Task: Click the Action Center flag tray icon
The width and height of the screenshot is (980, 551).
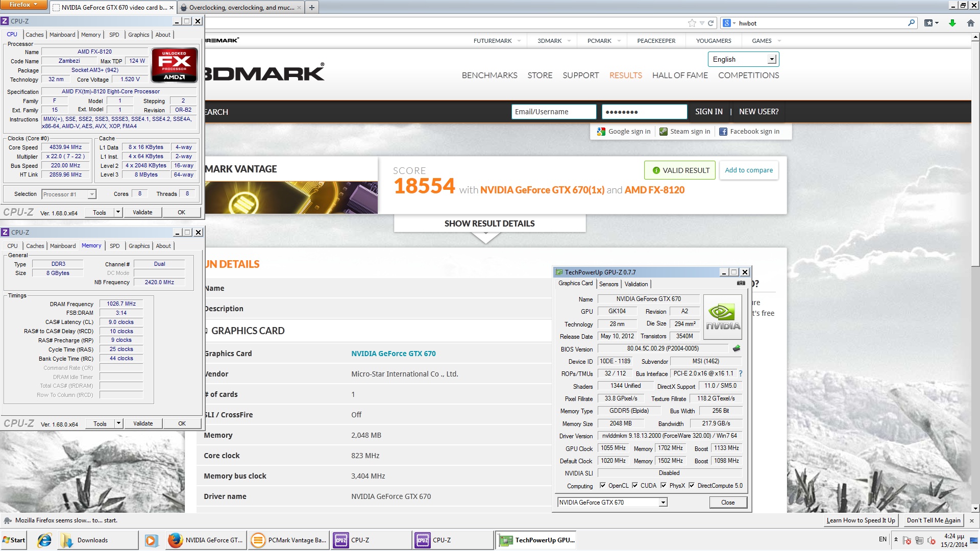Action: coord(907,540)
